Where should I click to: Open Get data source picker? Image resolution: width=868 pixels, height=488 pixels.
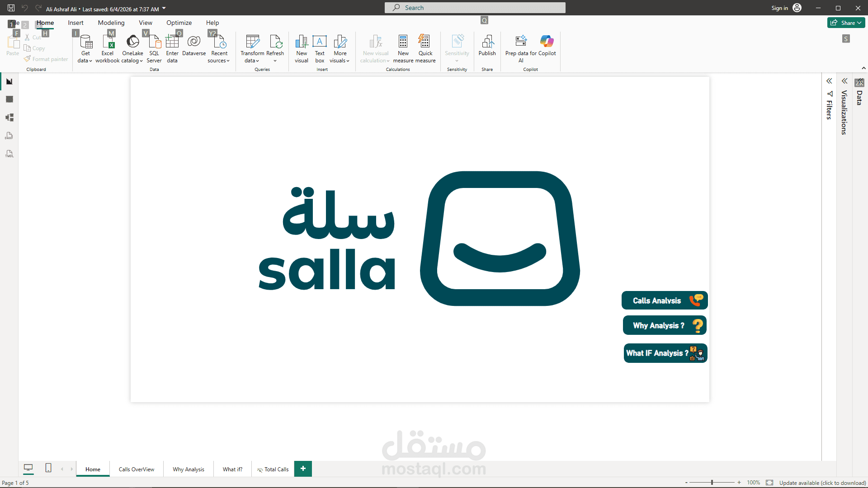click(x=85, y=49)
